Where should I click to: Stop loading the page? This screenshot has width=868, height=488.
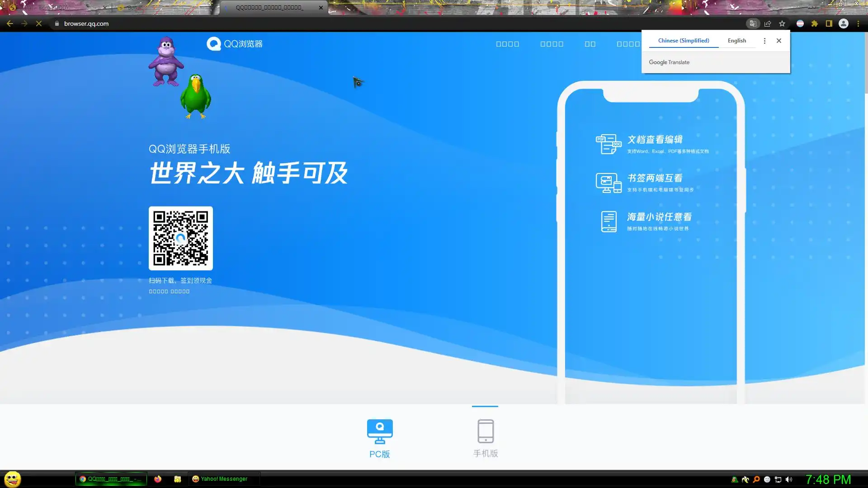(39, 23)
